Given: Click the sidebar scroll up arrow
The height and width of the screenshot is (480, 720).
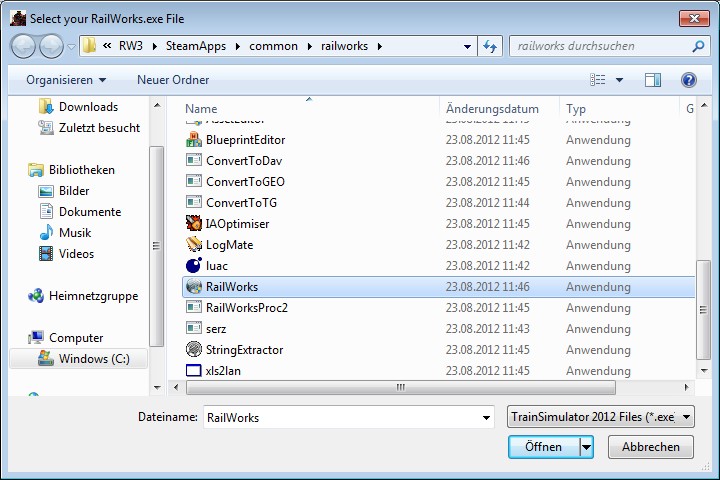Looking at the screenshot, I should point(157,105).
